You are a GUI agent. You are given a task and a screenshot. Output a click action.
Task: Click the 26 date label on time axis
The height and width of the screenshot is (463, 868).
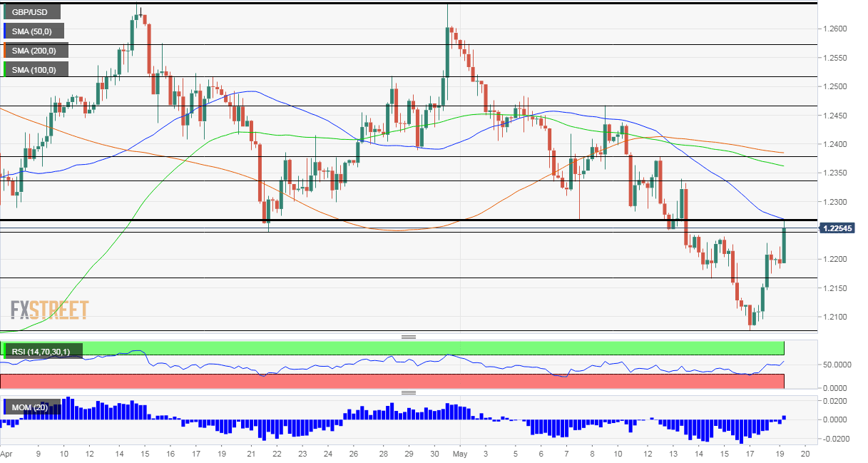(x=354, y=454)
